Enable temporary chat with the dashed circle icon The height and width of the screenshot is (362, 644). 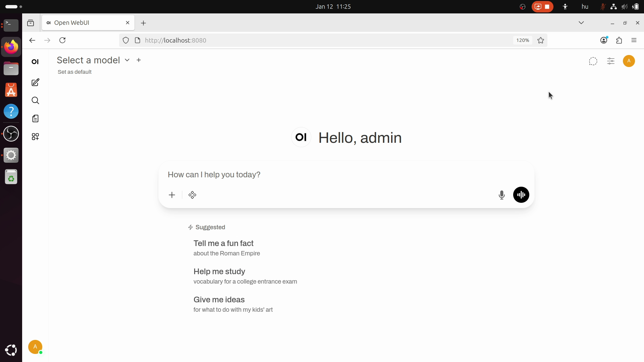[x=593, y=61]
